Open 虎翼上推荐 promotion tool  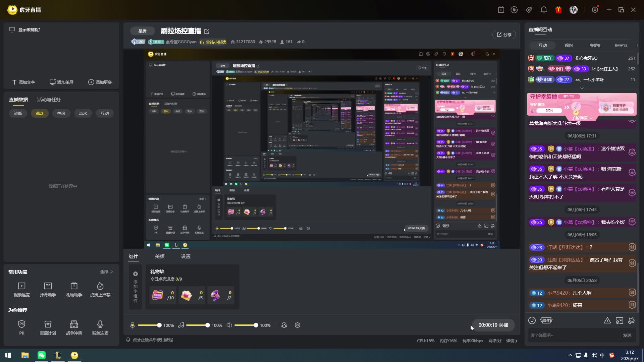(x=100, y=289)
